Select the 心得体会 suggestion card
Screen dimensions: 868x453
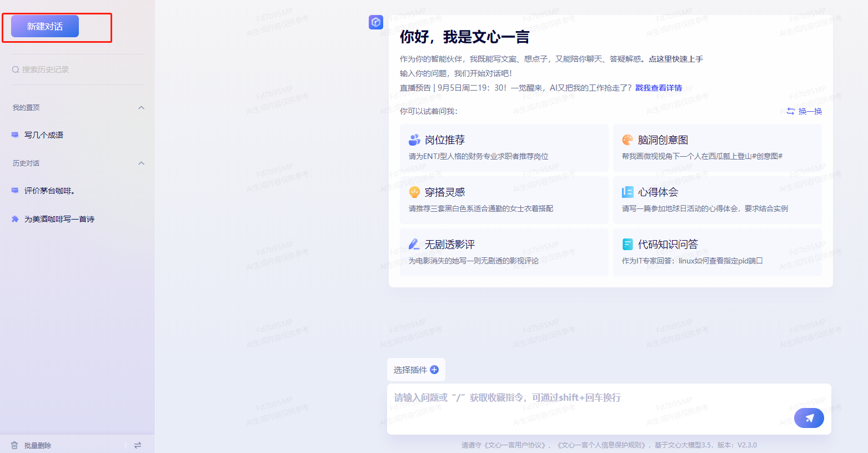coord(718,200)
